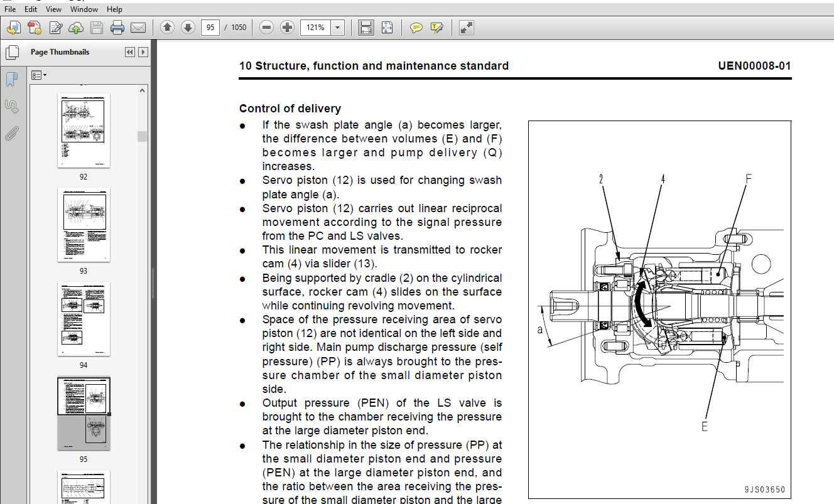Open the thumbnails options dropdown menu
Screen dimensions: 834x504
point(39,75)
